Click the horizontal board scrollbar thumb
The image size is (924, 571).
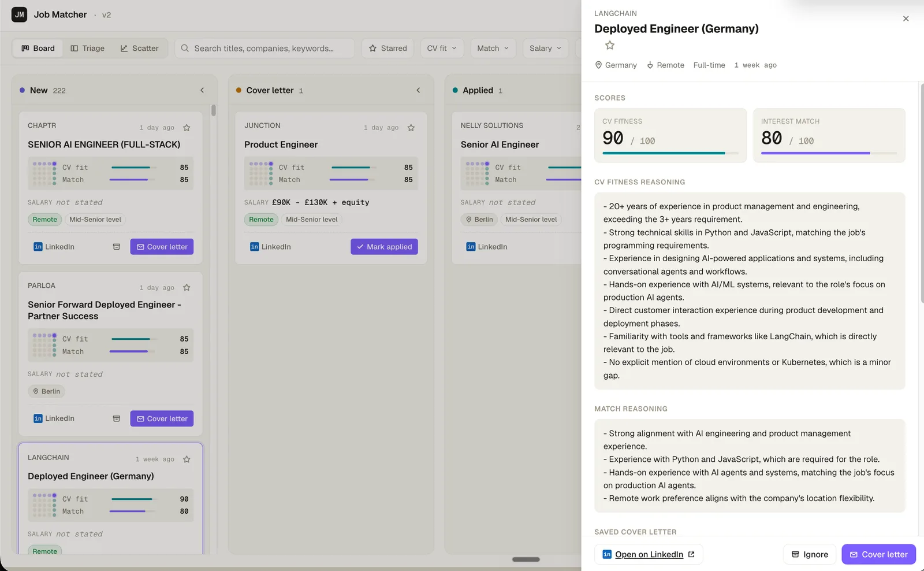526,559
